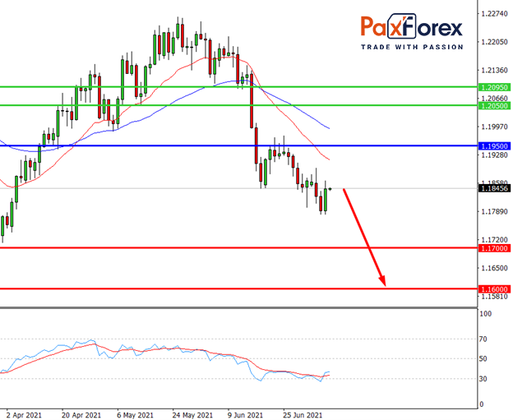Click the 1.19280 axis price value
Image resolution: width=513 pixels, height=420 pixels.
pyautogui.click(x=494, y=155)
